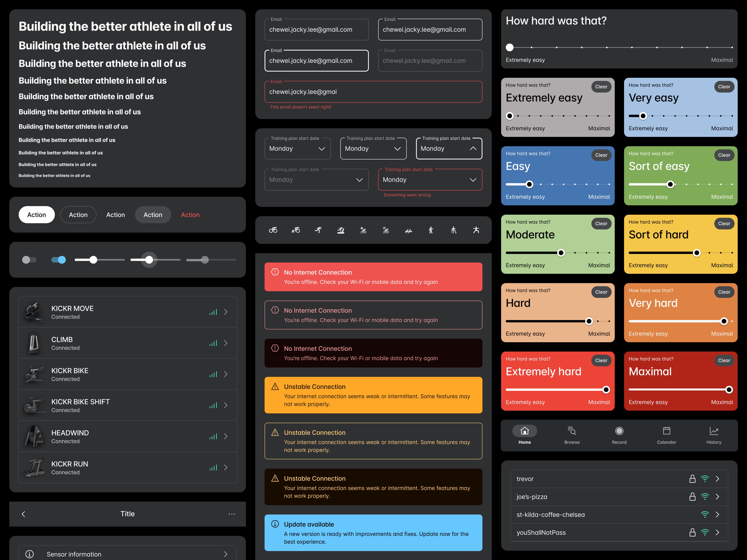Select the outdoor cycling activity icon
The width and height of the screenshot is (747, 560).
273,230
